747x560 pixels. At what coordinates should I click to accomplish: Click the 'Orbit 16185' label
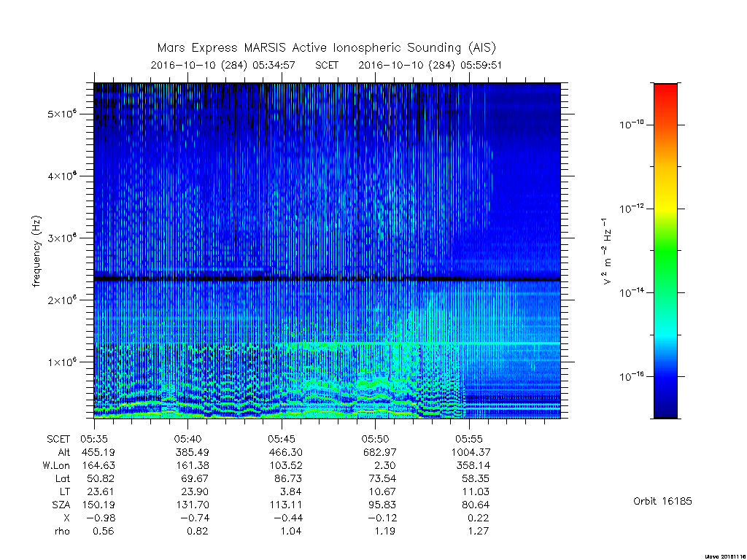coord(662,502)
